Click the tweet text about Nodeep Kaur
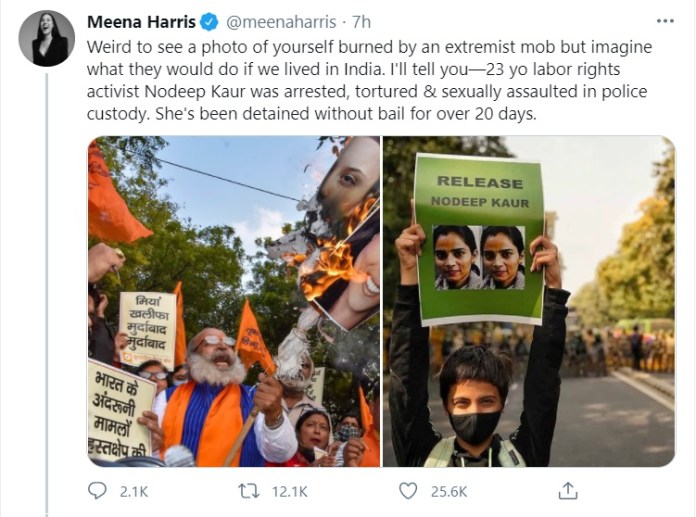The image size is (696, 517). pos(369,80)
